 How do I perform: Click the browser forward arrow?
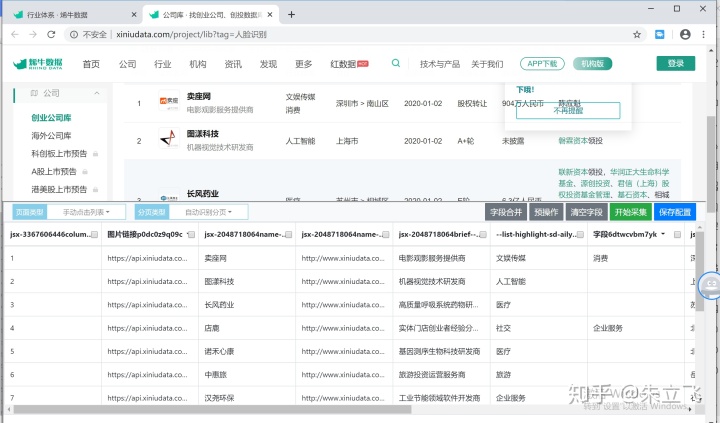[x=33, y=34]
